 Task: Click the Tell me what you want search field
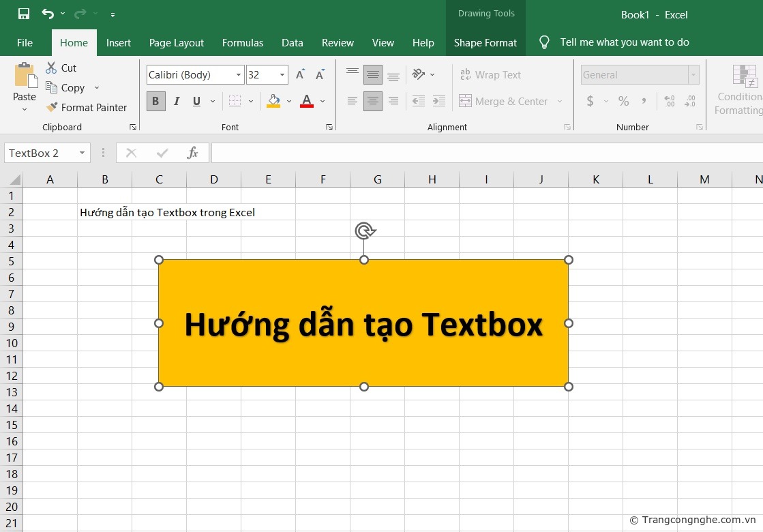[x=624, y=42]
